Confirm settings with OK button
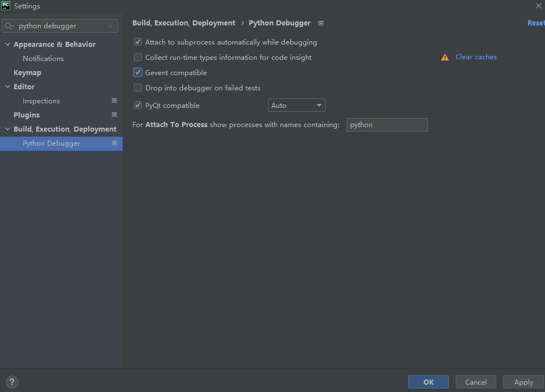This screenshot has width=545, height=392. (x=428, y=382)
